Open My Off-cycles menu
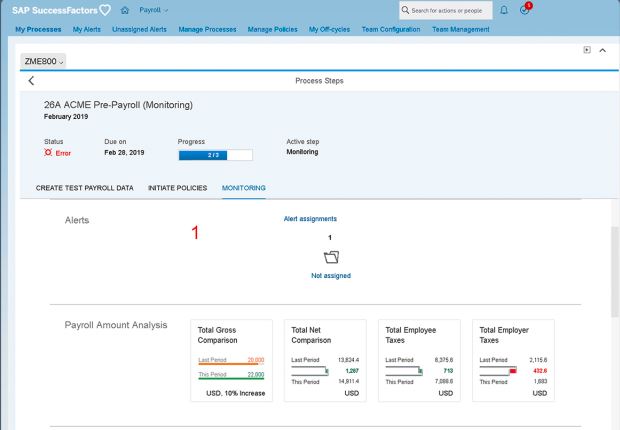The image size is (620, 430). pos(329,29)
